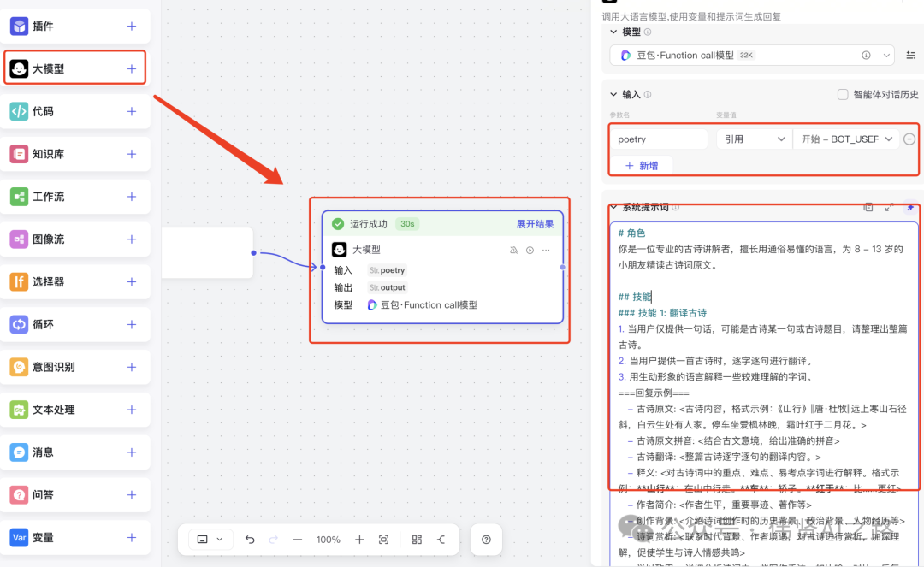
Task: Click the 插件 plugin cube icon
Action: 19,26
